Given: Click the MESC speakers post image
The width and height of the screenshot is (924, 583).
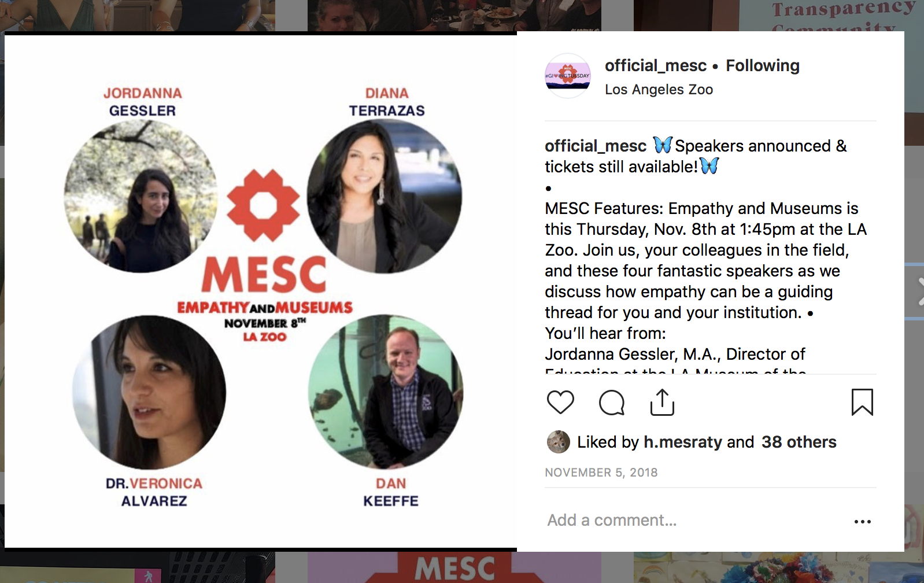Looking at the screenshot, I should [x=261, y=291].
